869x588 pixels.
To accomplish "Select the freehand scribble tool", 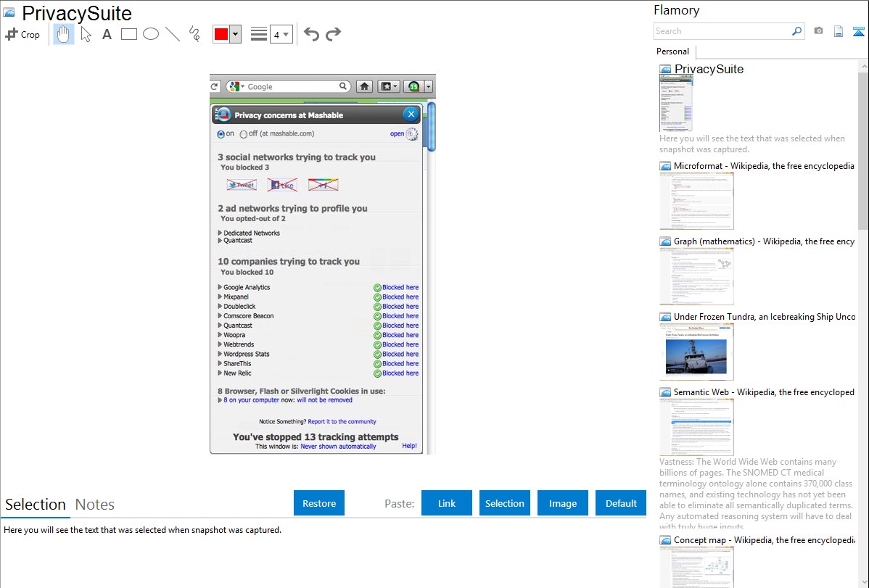I will pyautogui.click(x=194, y=34).
